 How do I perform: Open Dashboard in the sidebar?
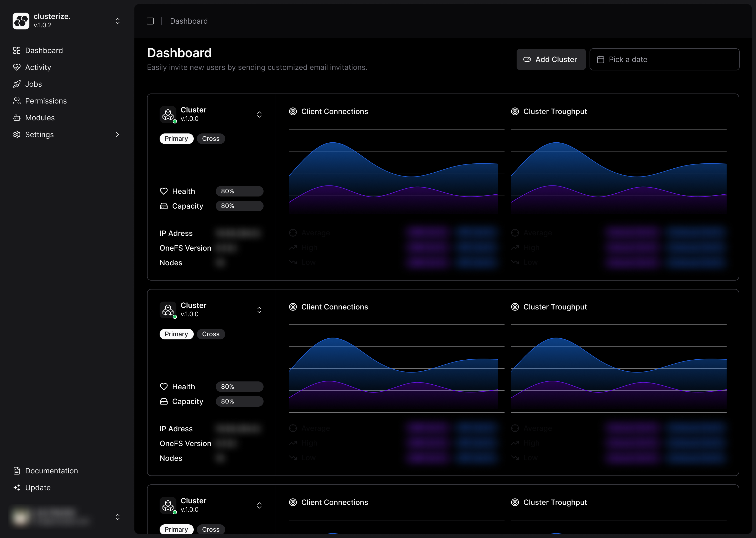pos(67,50)
